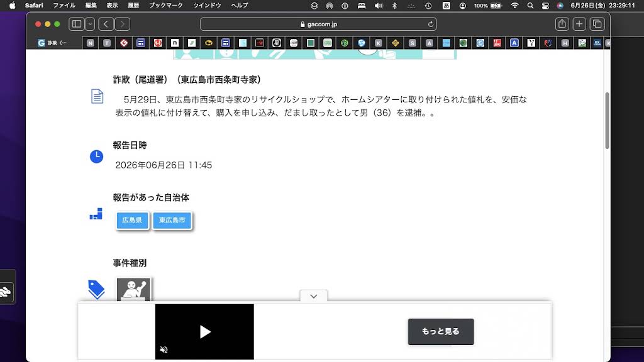644x362 pixels.
Task: Open the volume control in menu bar
Action: pyautogui.click(x=378, y=6)
